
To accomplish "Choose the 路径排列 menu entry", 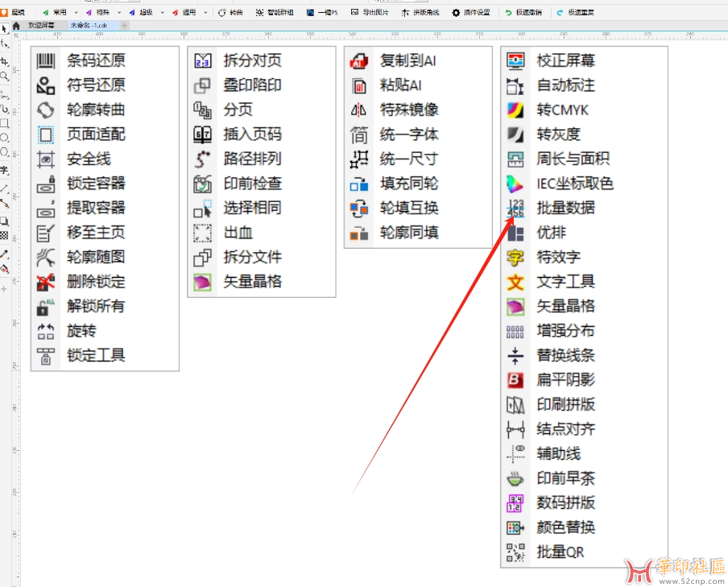I will tap(262, 159).
